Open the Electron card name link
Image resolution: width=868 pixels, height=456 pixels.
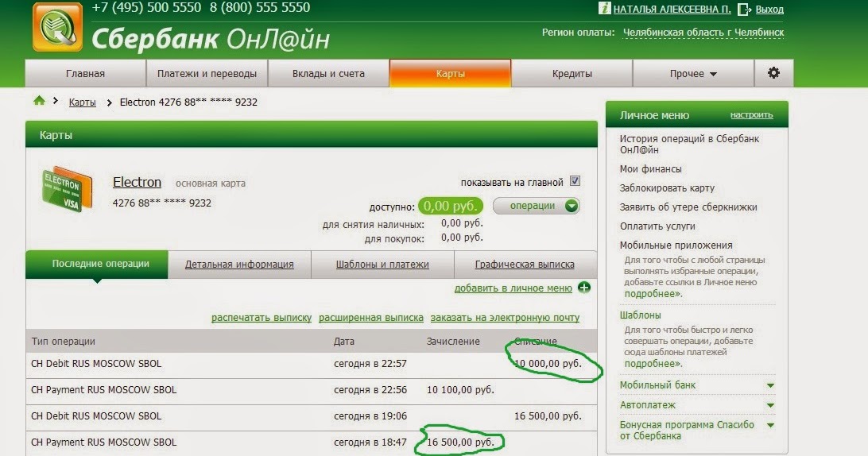[137, 182]
